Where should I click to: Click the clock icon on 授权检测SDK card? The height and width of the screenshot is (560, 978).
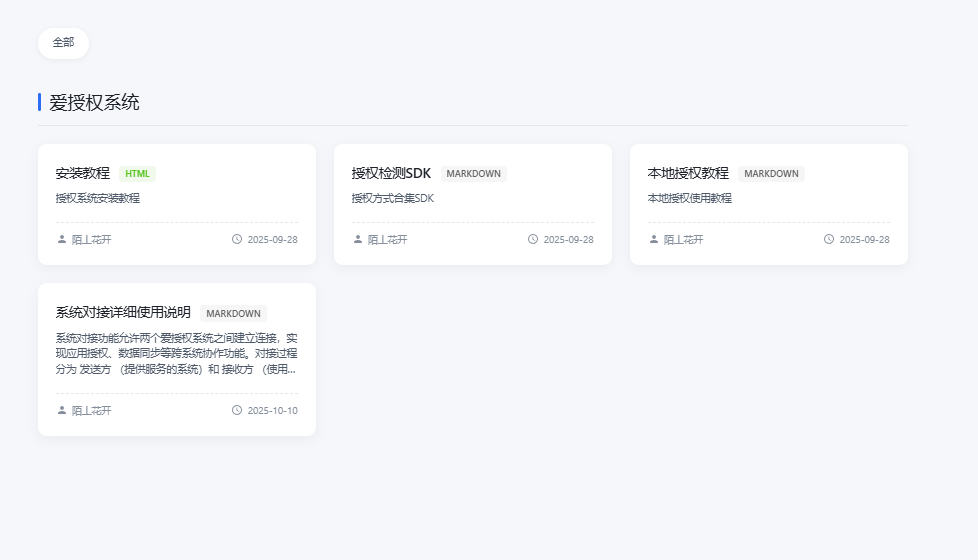click(x=533, y=240)
